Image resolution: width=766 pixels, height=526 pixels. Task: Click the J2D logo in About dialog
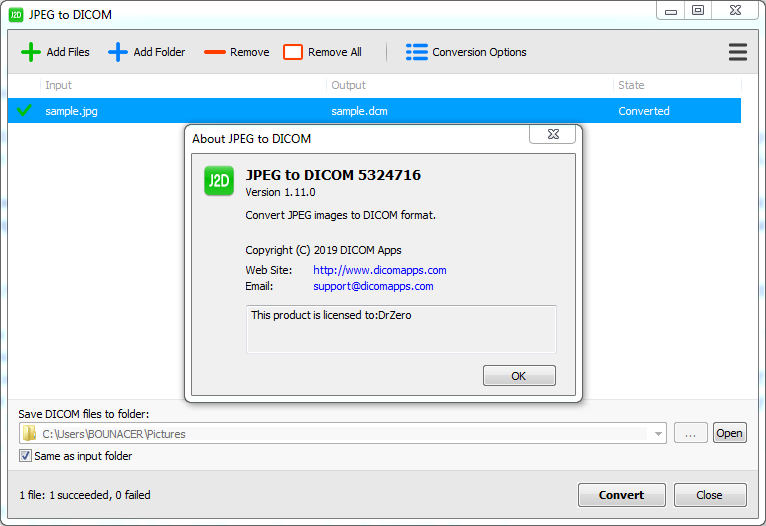219,181
